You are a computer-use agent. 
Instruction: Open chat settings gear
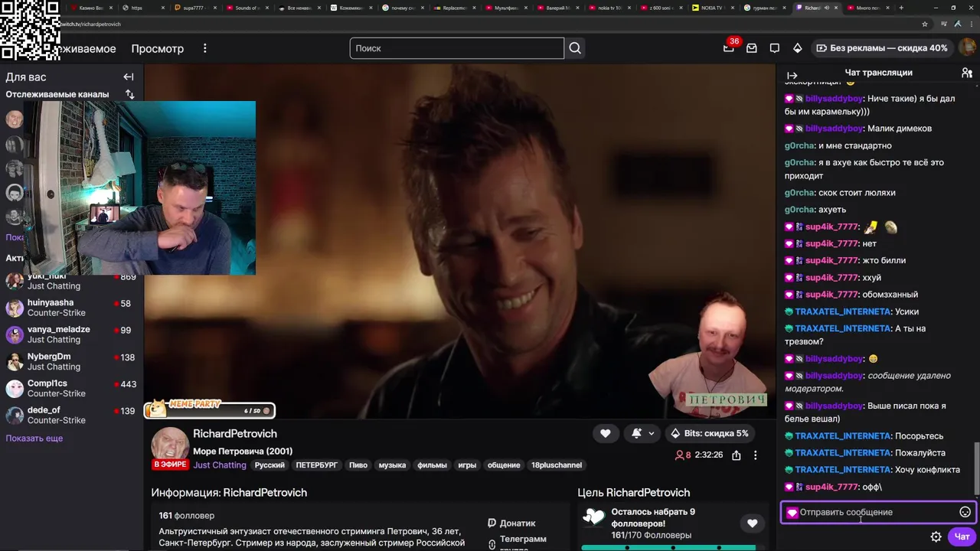point(936,536)
